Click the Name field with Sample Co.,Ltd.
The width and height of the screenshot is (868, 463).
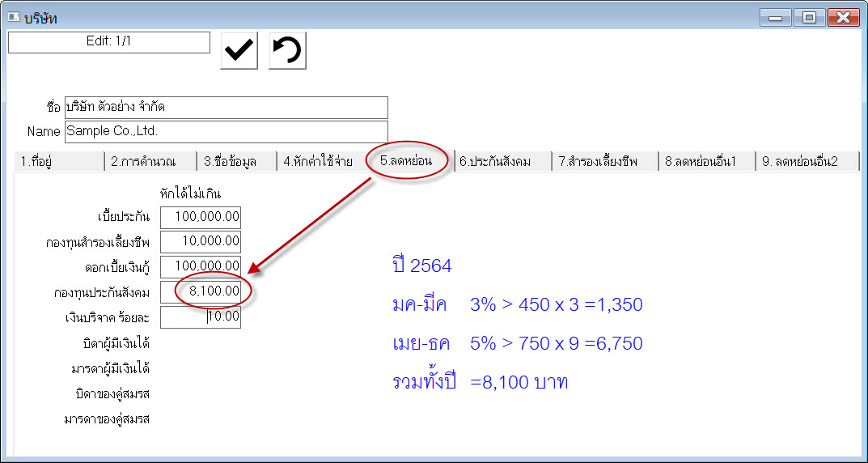click(x=226, y=132)
